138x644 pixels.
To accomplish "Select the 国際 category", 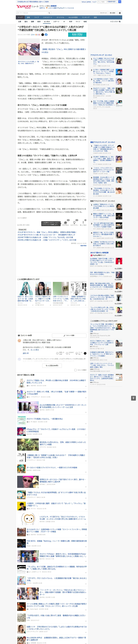I will click(32, 21).
